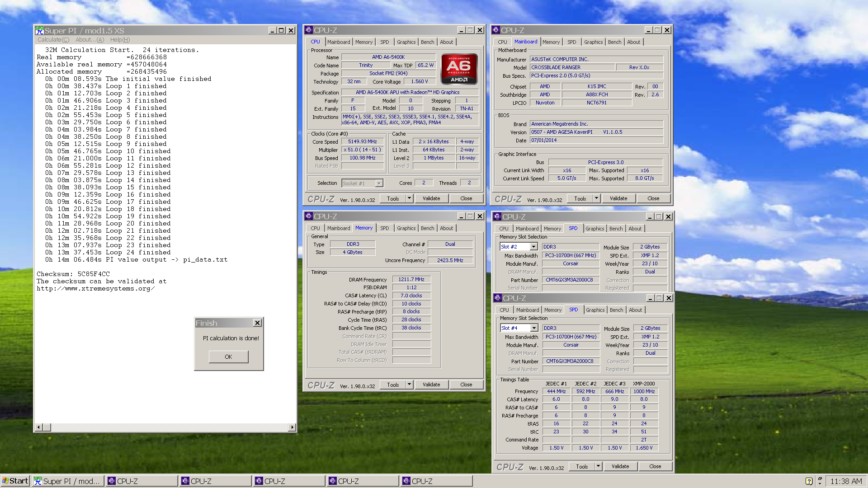Click the CPU-Z icon in the Mainboard window title bar
The height and width of the screenshot is (488, 868).
tap(496, 30)
